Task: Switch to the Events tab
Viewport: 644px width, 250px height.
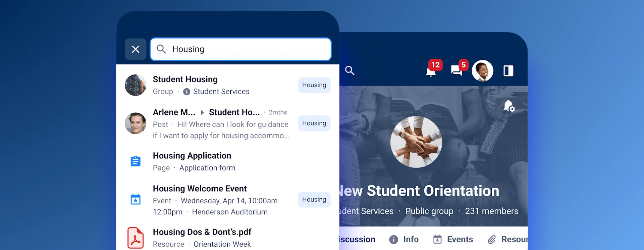Action: tap(453, 239)
